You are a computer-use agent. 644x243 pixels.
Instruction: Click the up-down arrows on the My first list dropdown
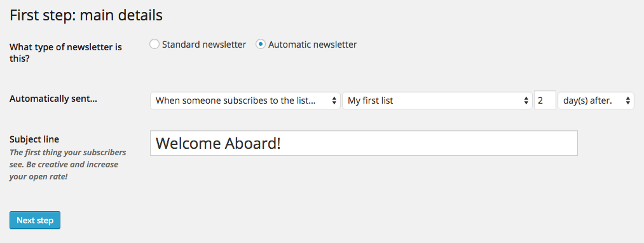click(526, 101)
